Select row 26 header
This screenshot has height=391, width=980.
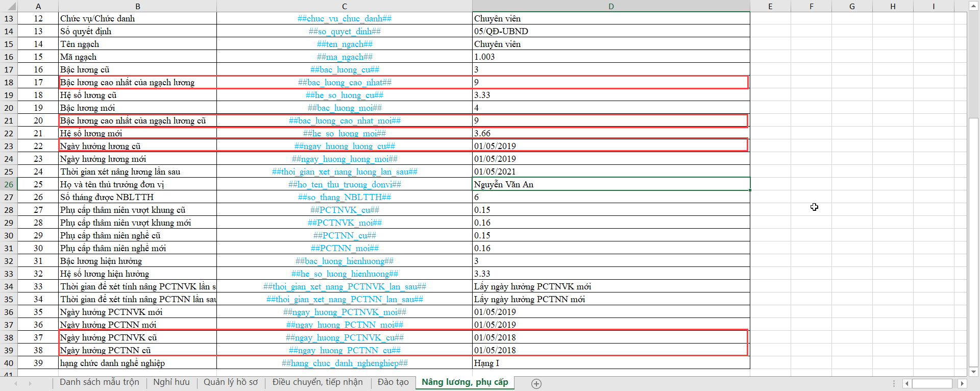tap(9, 184)
